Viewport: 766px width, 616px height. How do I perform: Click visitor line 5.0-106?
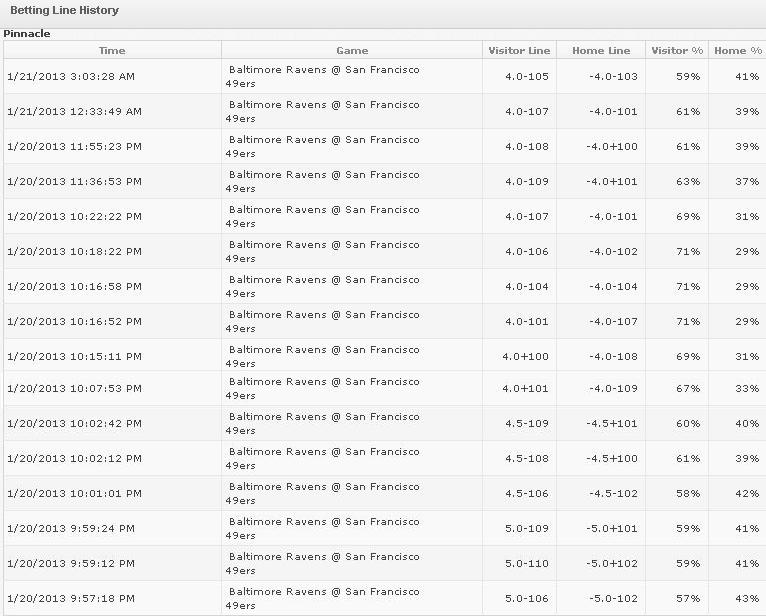pyautogui.click(x=527, y=599)
